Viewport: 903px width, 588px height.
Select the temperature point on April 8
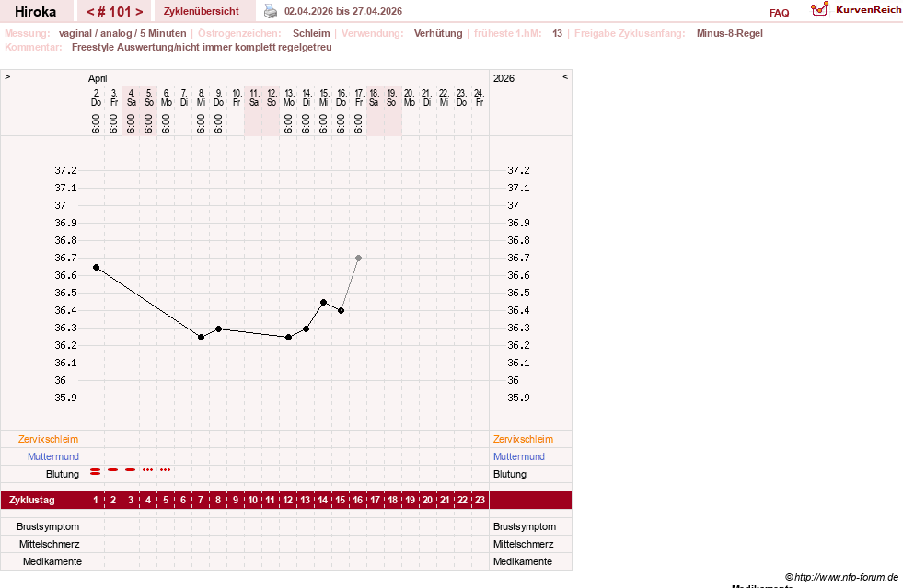coord(201,337)
